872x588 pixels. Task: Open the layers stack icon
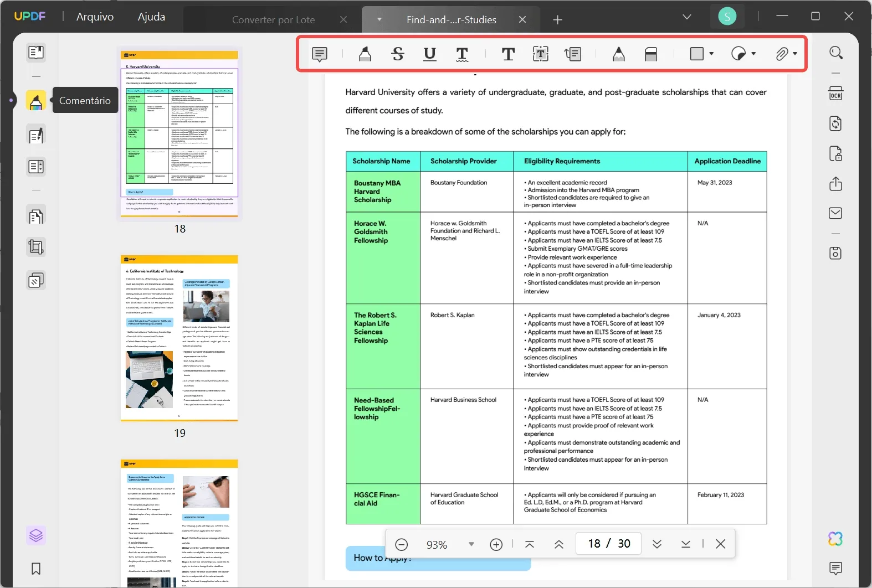tap(36, 535)
